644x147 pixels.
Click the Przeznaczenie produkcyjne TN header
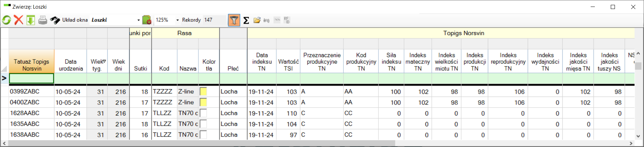coord(322,61)
